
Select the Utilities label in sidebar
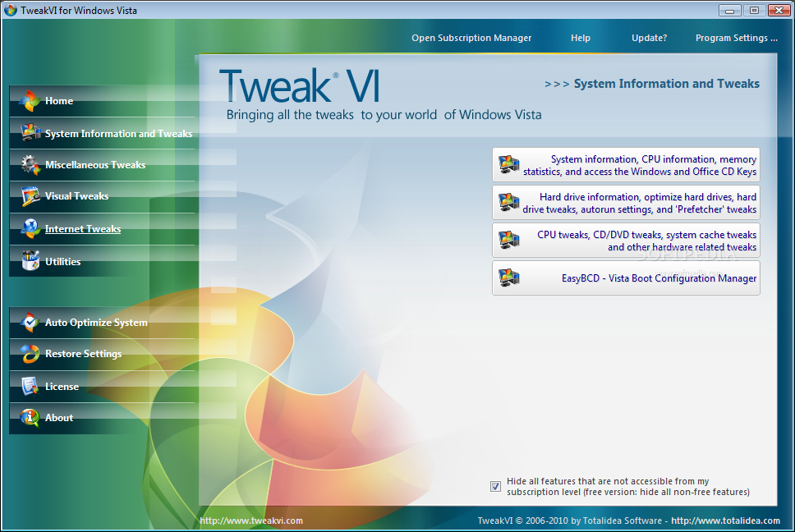[x=63, y=261]
